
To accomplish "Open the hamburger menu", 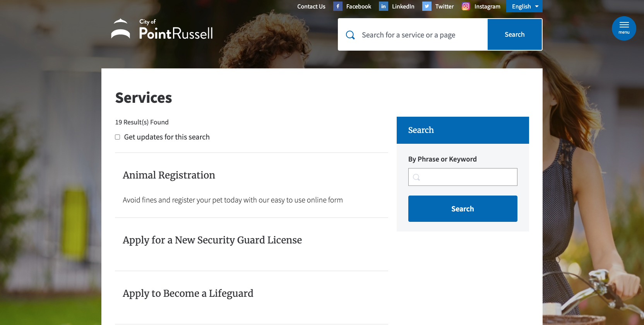I will point(624,28).
